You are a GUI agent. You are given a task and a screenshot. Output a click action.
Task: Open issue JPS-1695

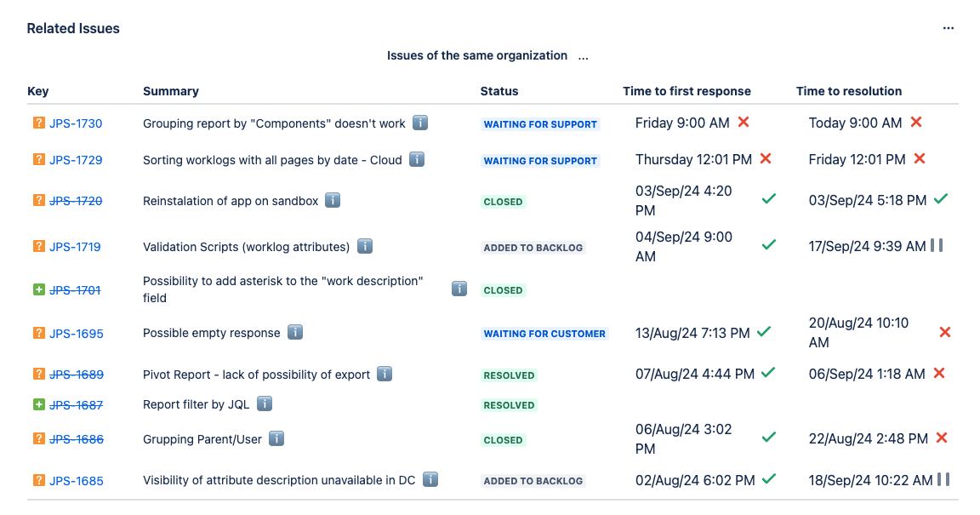[77, 332]
